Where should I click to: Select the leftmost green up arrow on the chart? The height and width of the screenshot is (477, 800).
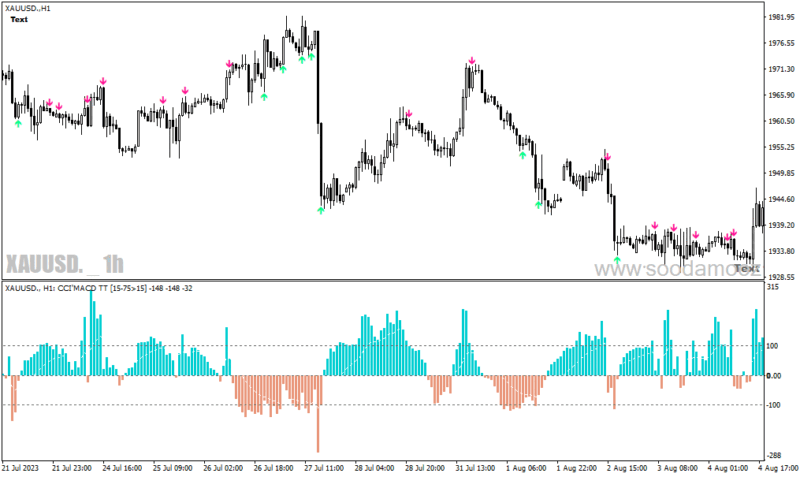pos(18,123)
